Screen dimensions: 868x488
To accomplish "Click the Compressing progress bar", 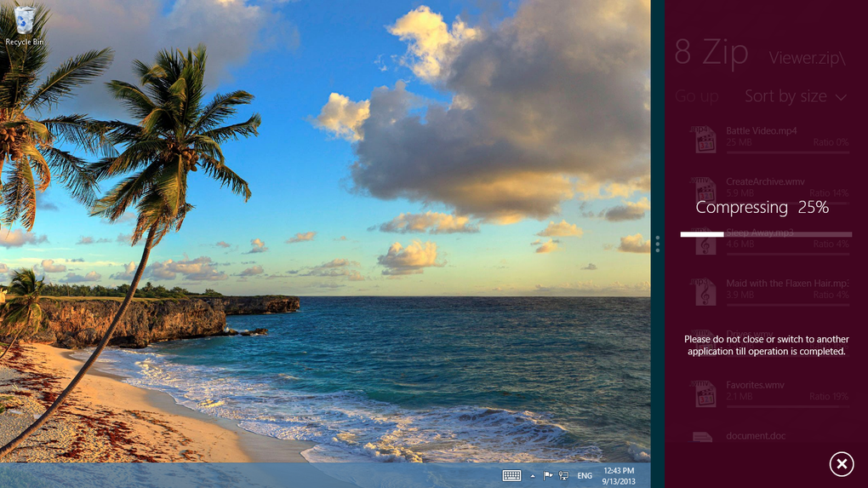I will pos(766,234).
